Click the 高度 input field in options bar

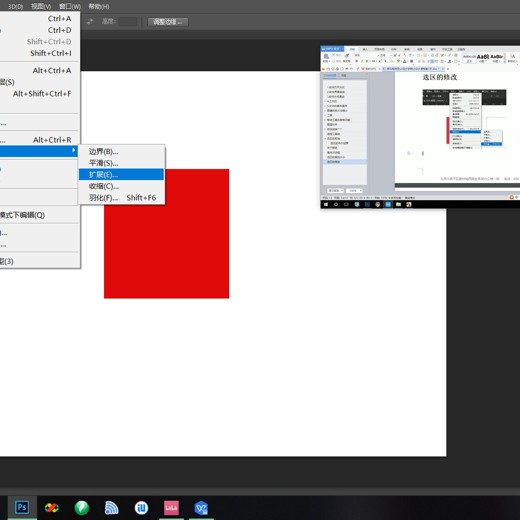[x=128, y=22]
